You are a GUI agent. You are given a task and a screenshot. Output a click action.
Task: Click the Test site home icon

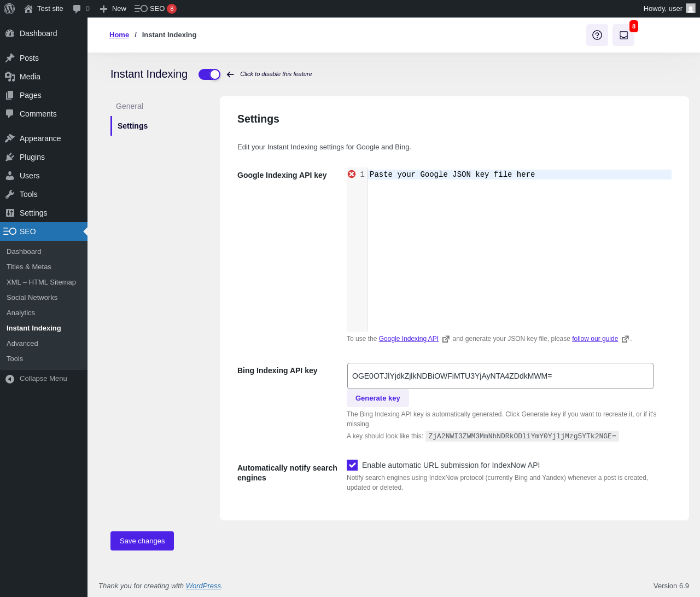28,9
